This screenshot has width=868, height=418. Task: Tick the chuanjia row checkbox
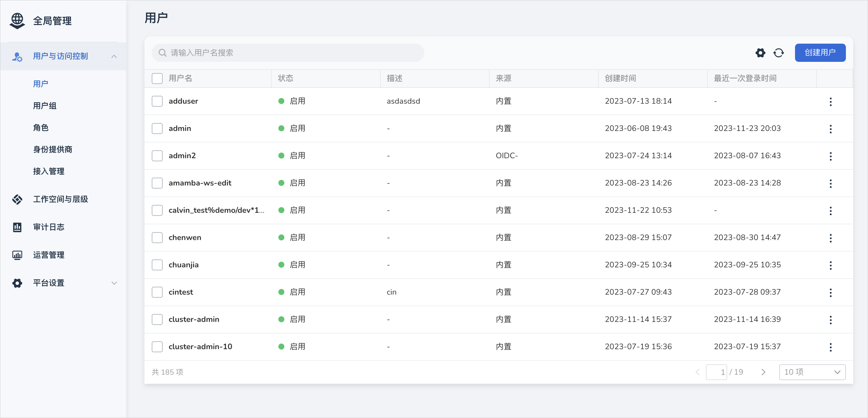(x=157, y=265)
